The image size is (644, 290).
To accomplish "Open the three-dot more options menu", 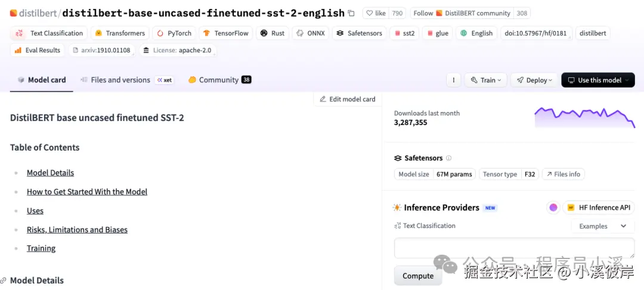I will pos(453,80).
